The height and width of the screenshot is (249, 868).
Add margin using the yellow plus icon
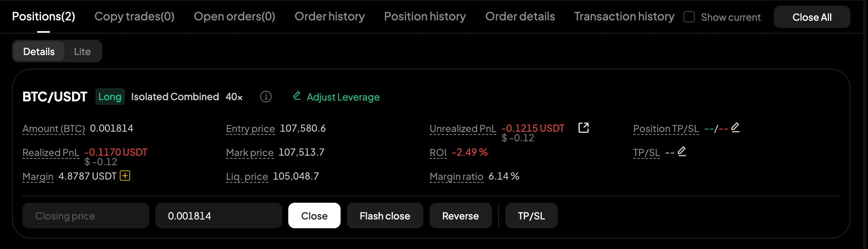tap(125, 176)
